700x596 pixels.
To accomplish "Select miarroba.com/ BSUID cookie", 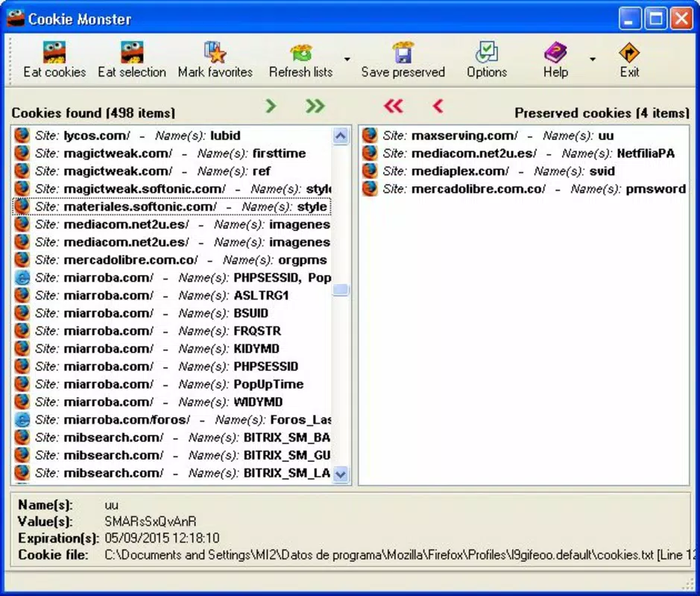I will (172, 313).
